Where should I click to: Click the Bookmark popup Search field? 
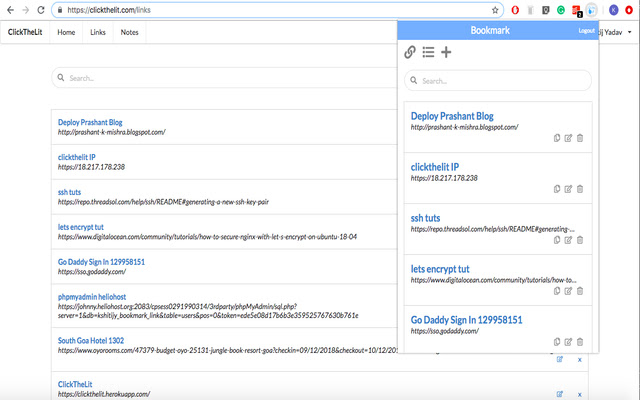(x=498, y=80)
